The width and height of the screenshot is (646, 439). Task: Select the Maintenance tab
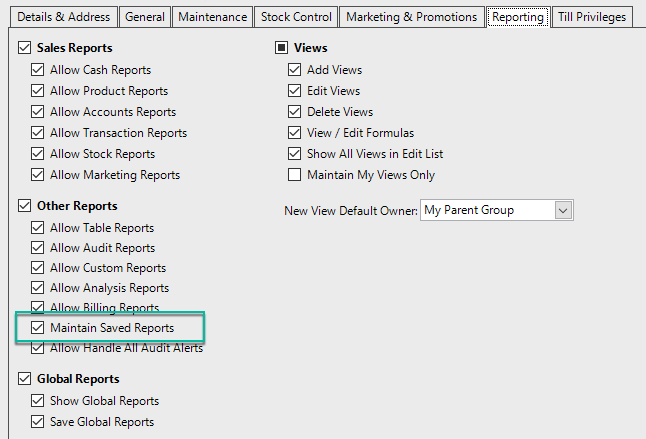[x=212, y=17]
